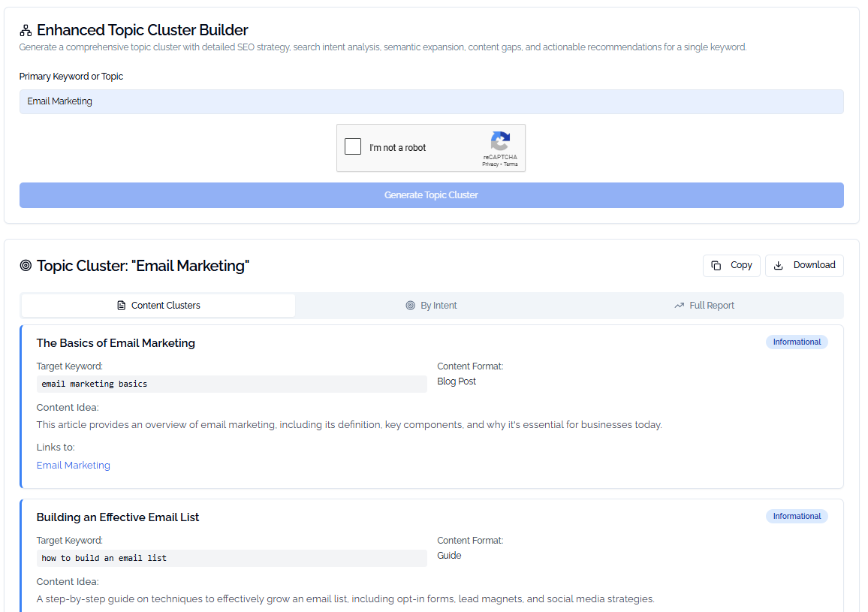Viewport: 868px width, 612px height.
Task: Click the 'I'm not a robot' label
Action: pos(397,148)
